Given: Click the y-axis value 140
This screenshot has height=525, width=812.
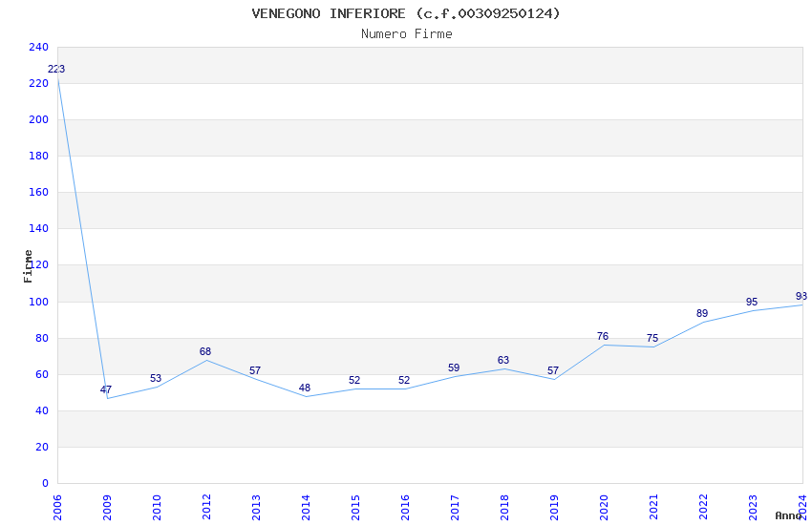Looking at the screenshot, I should pyautogui.click(x=39, y=228).
